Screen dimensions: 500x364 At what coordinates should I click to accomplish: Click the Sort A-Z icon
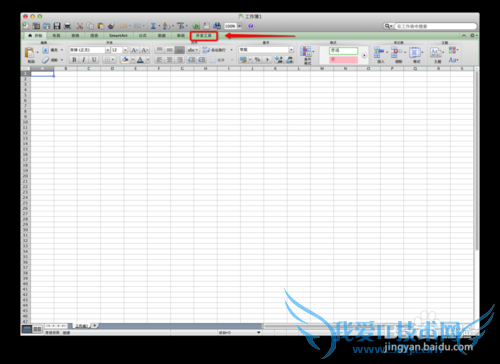[x=166, y=26]
